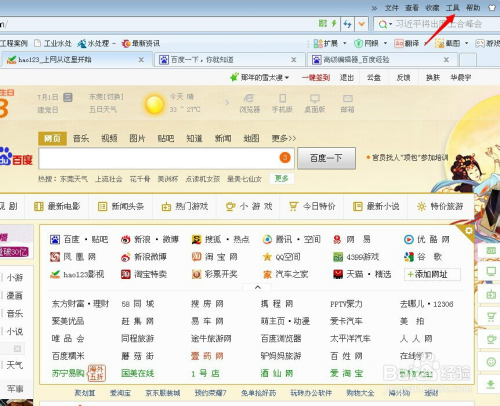Open the 收藏 menu

click(432, 8)
